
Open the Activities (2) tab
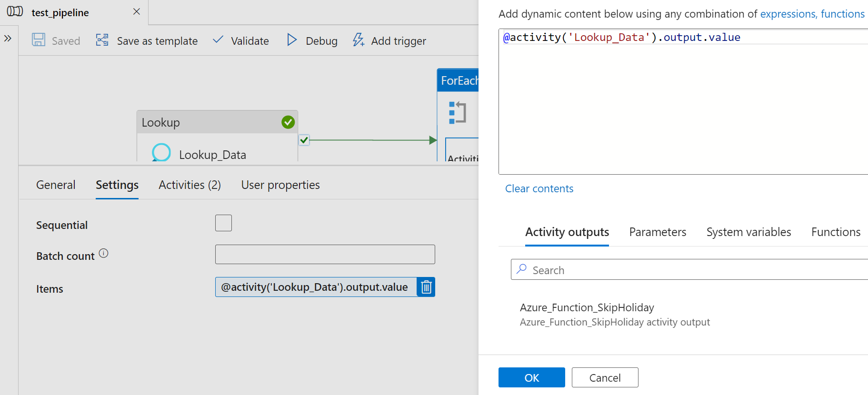[190, 185]
